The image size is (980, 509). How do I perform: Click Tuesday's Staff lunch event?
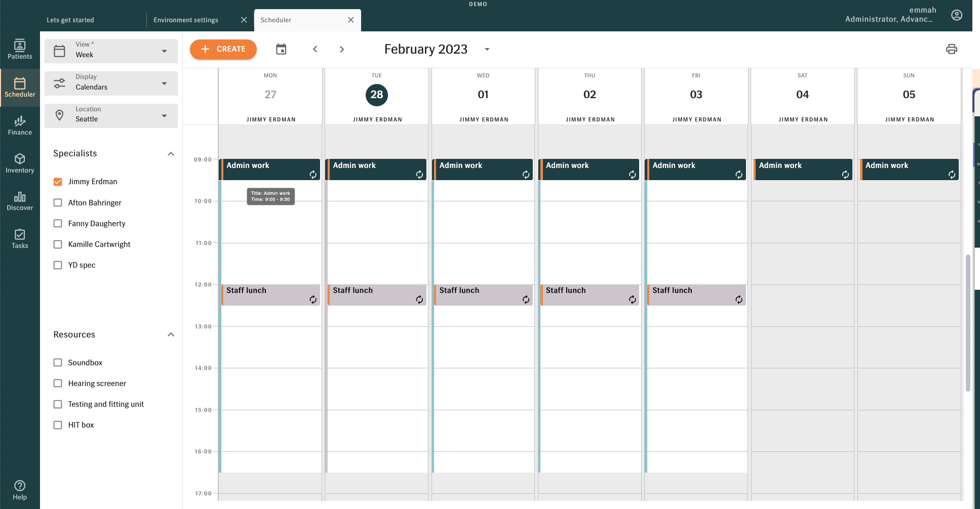tap(376, 294)
